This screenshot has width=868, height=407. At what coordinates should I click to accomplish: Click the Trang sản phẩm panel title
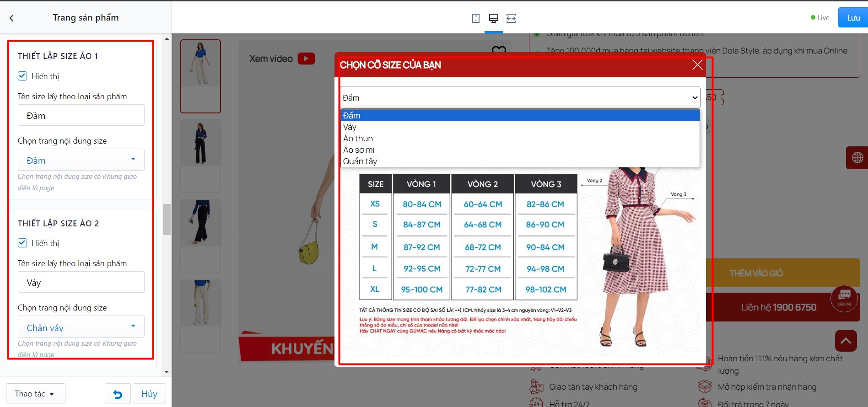pos(86,18)
